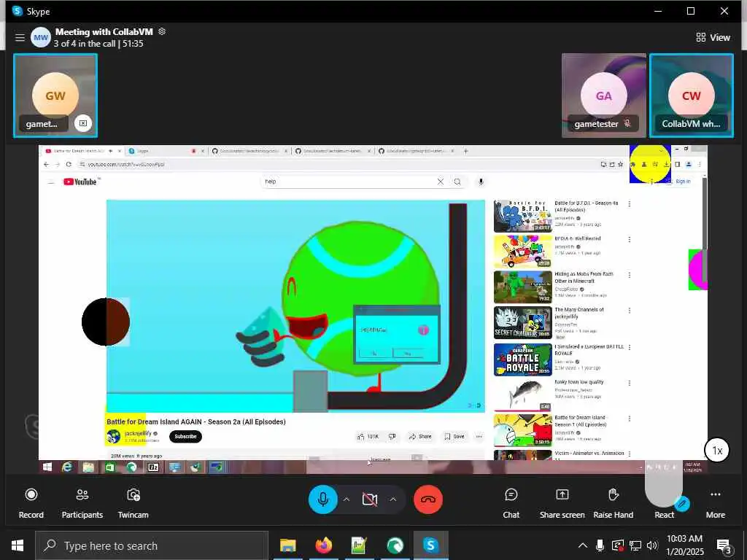Open menu for The Many Channels video

coord(630,311)
